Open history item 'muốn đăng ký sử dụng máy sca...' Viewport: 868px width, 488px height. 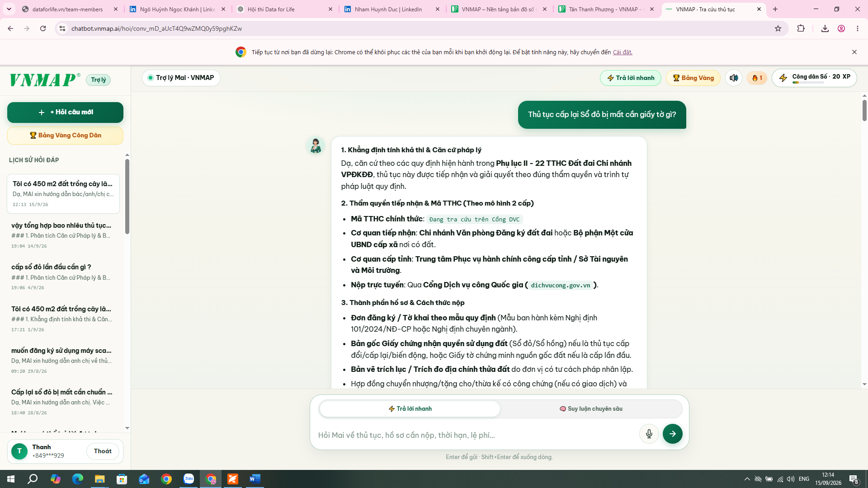63,360
